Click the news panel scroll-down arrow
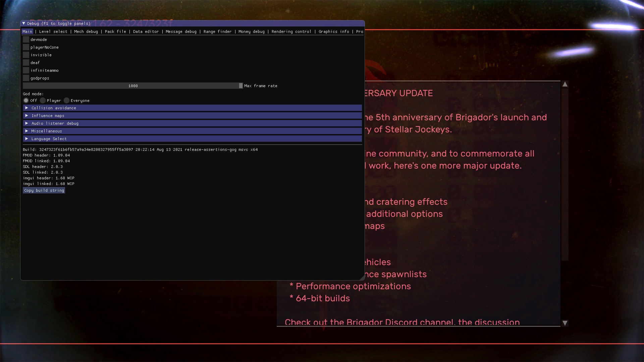644x362 pixels. click(x=565, y=323)
